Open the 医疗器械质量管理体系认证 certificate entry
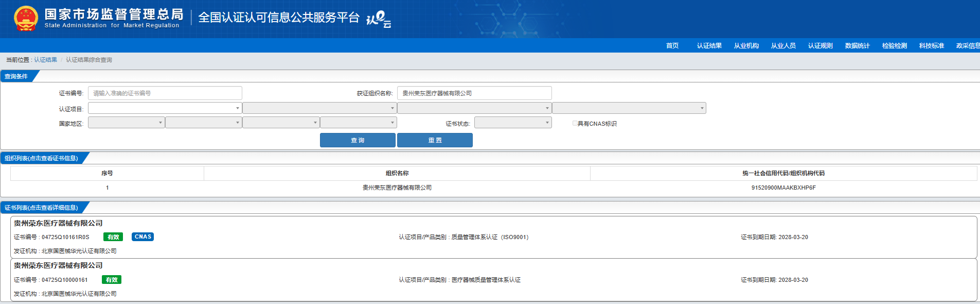980x304 pixels. point(493,280)
